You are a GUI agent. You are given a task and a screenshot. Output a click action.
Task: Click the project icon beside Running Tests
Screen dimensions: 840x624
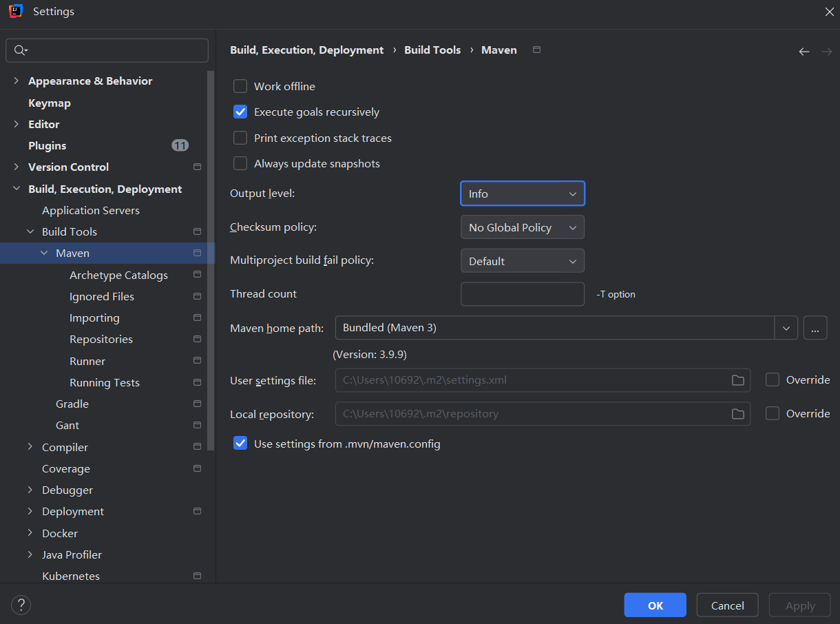(197, 382)
